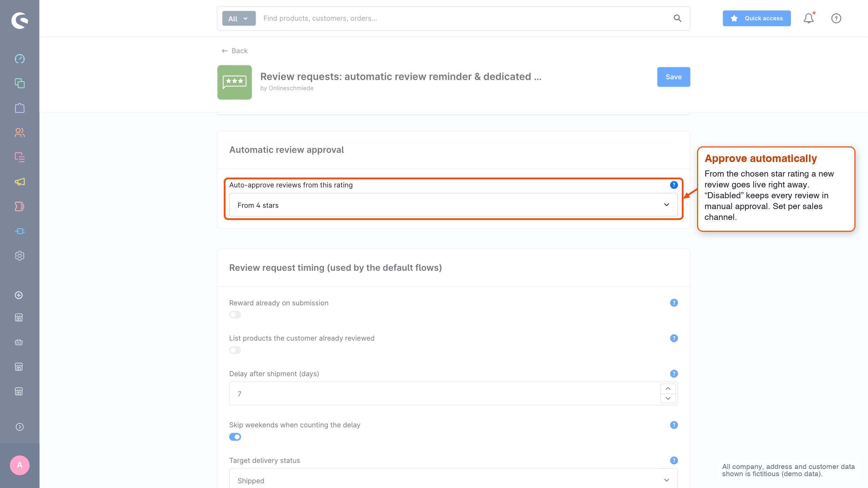This screenshot has height=488, width=868.
Task: Click the add sales channel plus icon
Action: tap(19, 295)
